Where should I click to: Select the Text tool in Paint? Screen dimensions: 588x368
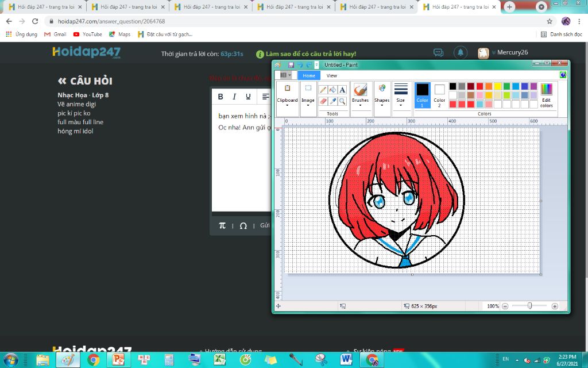[x=342, y=90]
